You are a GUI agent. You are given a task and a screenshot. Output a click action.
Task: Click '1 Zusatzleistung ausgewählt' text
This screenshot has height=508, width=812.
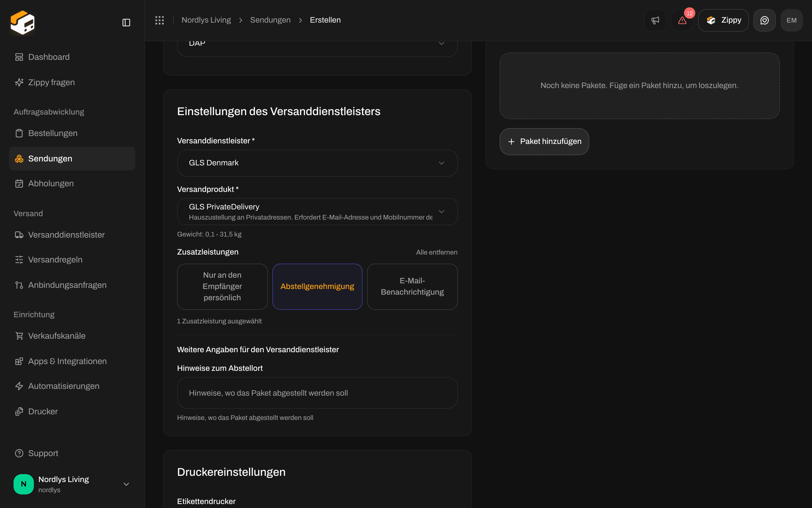click(x=219, y=321)
